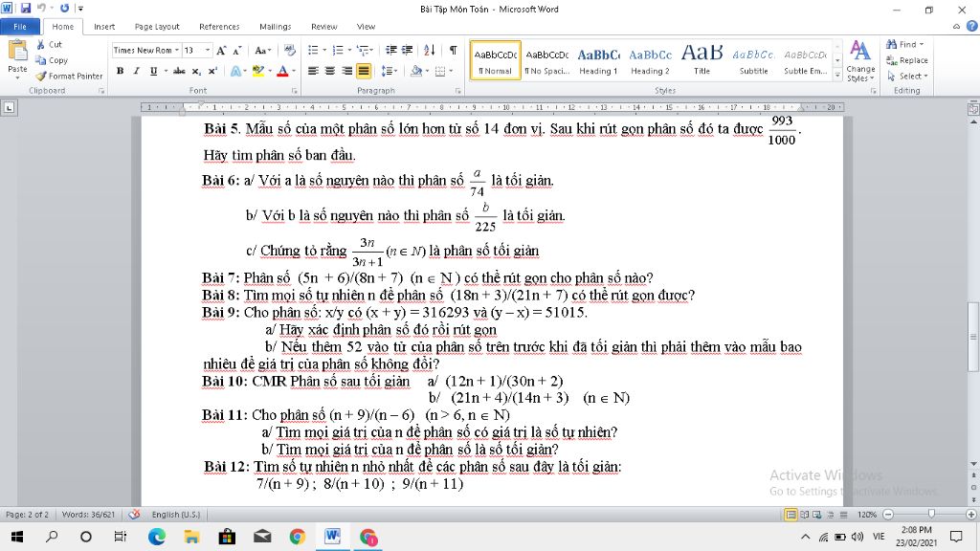Expand Bullets list dropdown
The width and height of the screenshot is (980, 551).
point(324,50)
